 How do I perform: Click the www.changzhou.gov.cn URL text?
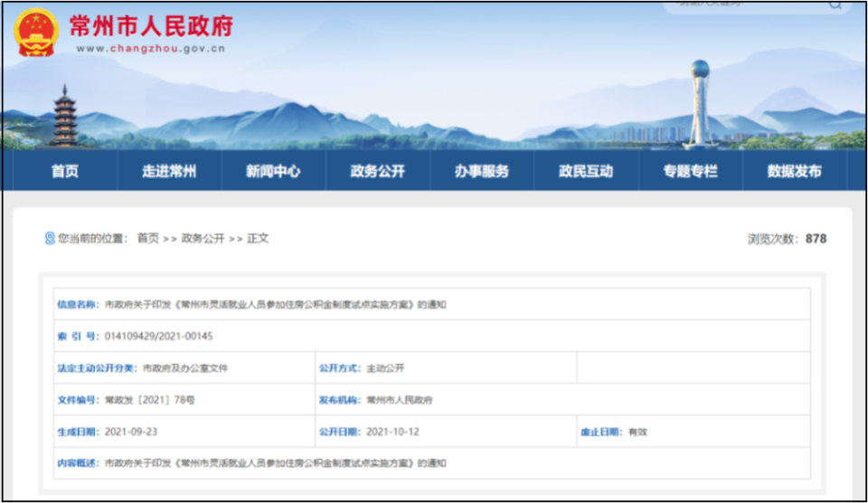point(151,49)
